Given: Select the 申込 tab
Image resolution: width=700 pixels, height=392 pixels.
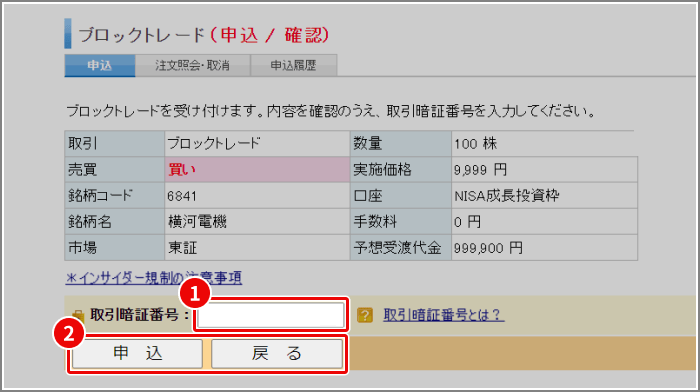Looking at the screenshot, I should 100,66.
